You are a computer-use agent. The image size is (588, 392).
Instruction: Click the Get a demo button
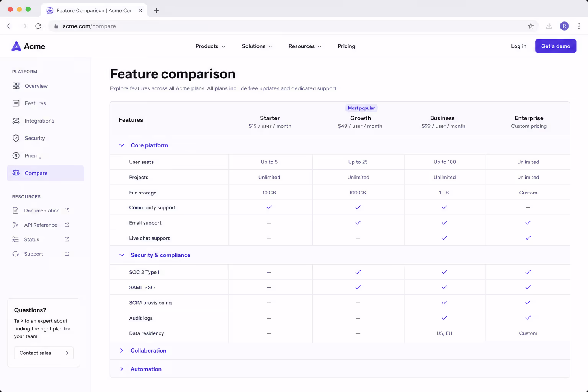(555, 46)
